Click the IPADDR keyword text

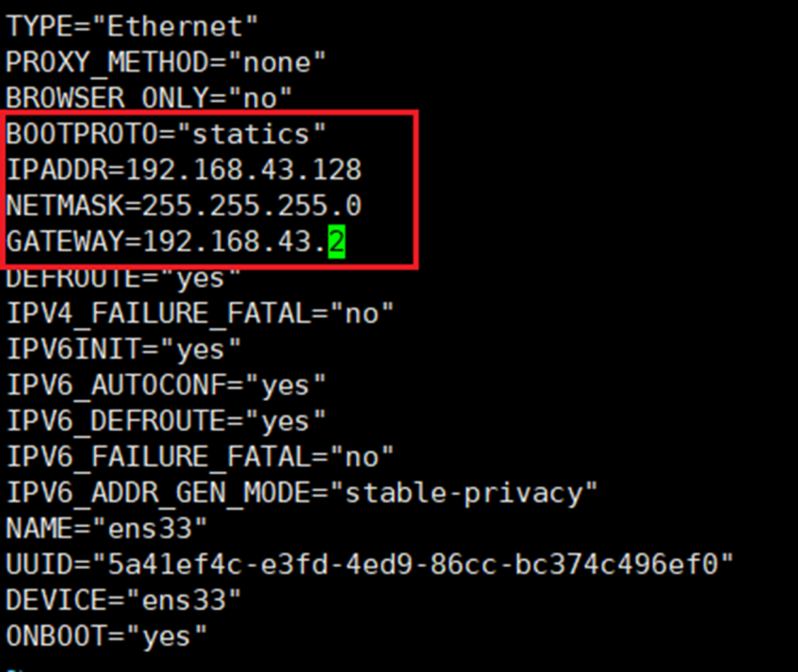(x=57, y=170)
